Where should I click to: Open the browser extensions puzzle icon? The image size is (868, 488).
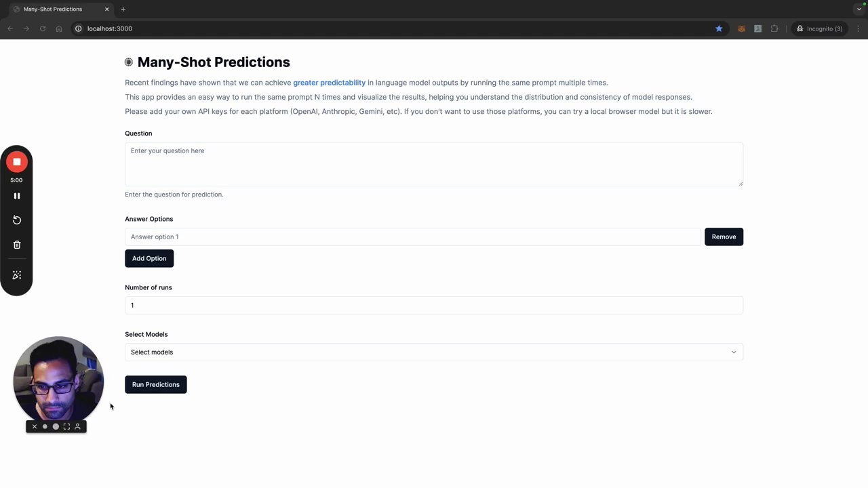tap(774, 28)
